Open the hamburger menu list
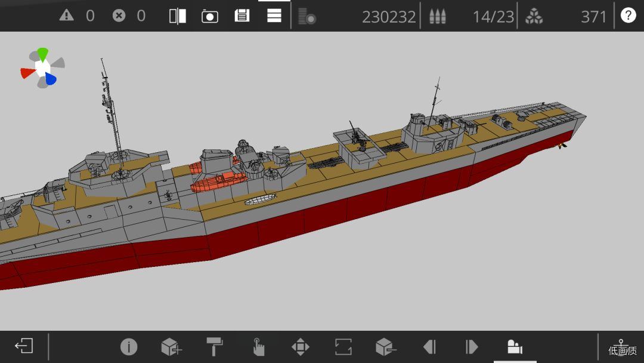Viewport: 644px width, 363px height. tap(274, 16)
